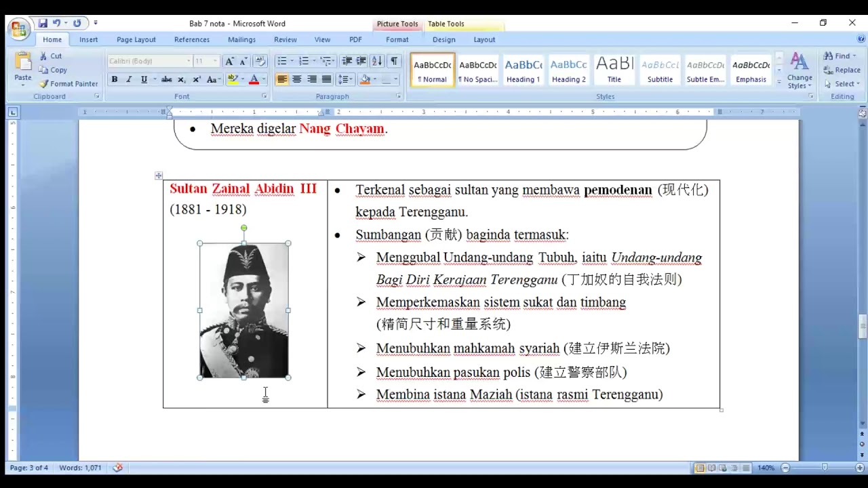Switch to the Review tab
This screenshot has width=868, height=488.
[285, 39]
